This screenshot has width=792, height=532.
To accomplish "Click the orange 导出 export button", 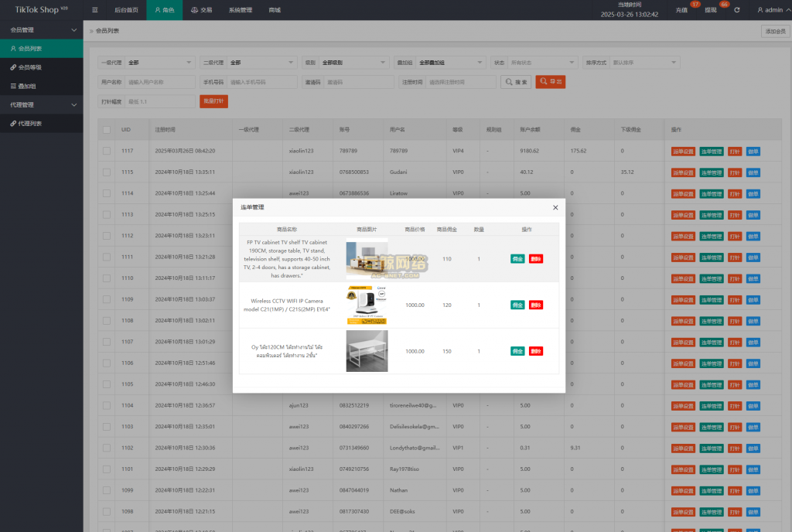I will (551, 82).
